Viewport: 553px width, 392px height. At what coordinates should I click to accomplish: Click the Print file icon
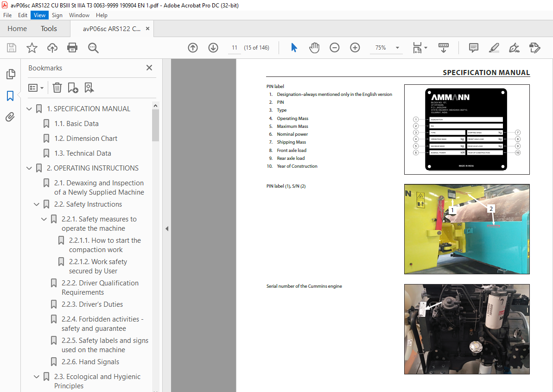coord(72,48)
